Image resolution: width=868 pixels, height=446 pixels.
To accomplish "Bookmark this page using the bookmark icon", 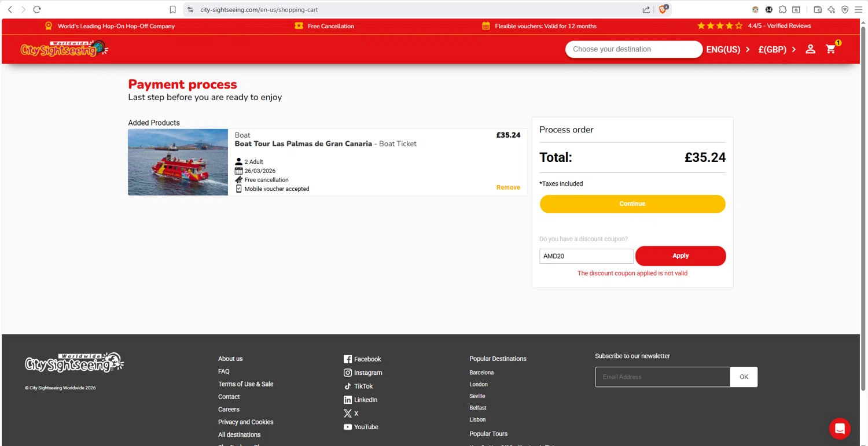I will click(x=172, y=9).
